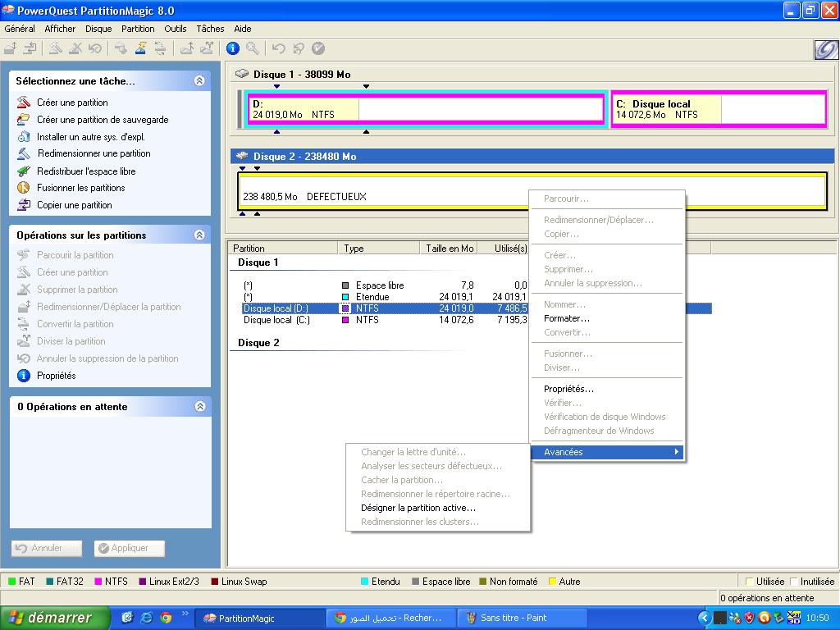Image resolution: width=840 pixels, height=630 pixels.
Task: Click the Discard all changes toolbar icon
Action: pos(299,48)
